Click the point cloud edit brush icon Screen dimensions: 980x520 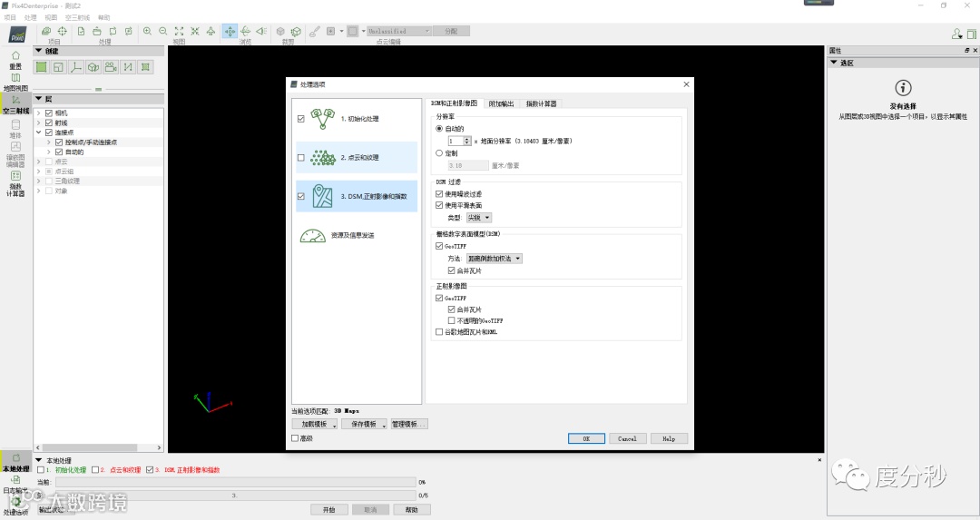[314, 31]
